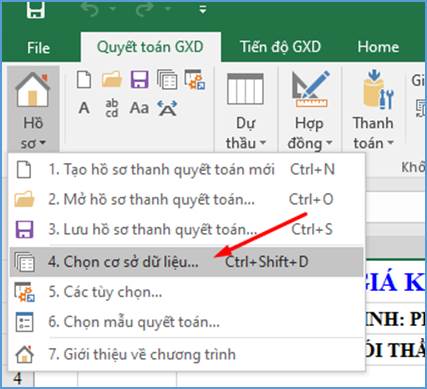The width and height of the screenshot is (427, 389).
Task: Switch to the Home tab
Action: pos(378,47)
